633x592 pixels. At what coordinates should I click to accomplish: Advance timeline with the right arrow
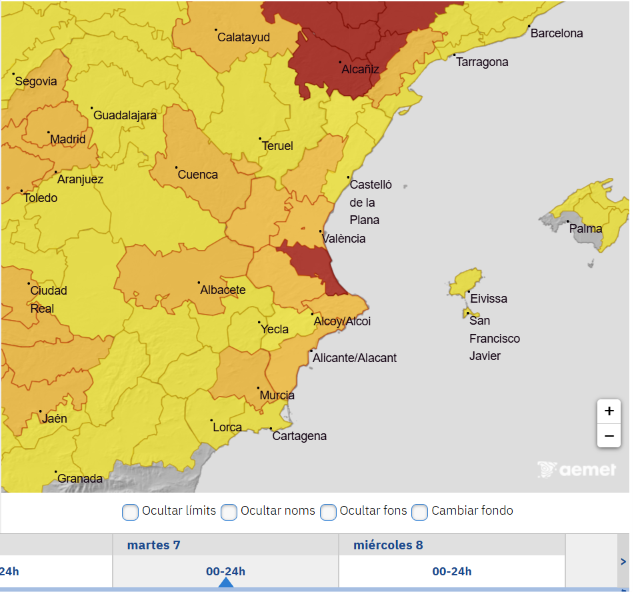click(623, 562)
